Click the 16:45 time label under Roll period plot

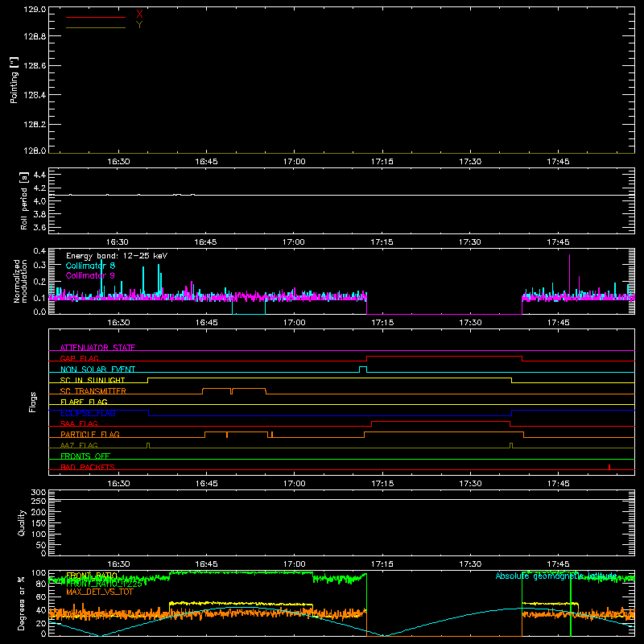(205, 242)
